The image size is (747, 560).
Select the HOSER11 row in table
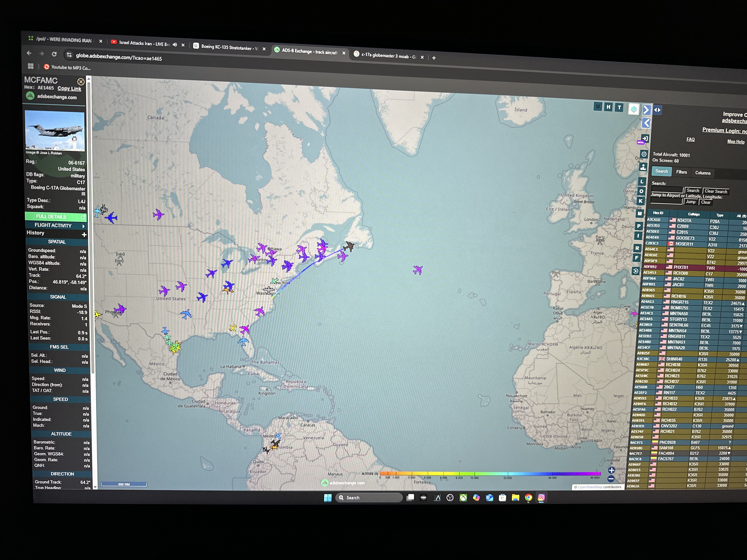[x=696, y=244]
